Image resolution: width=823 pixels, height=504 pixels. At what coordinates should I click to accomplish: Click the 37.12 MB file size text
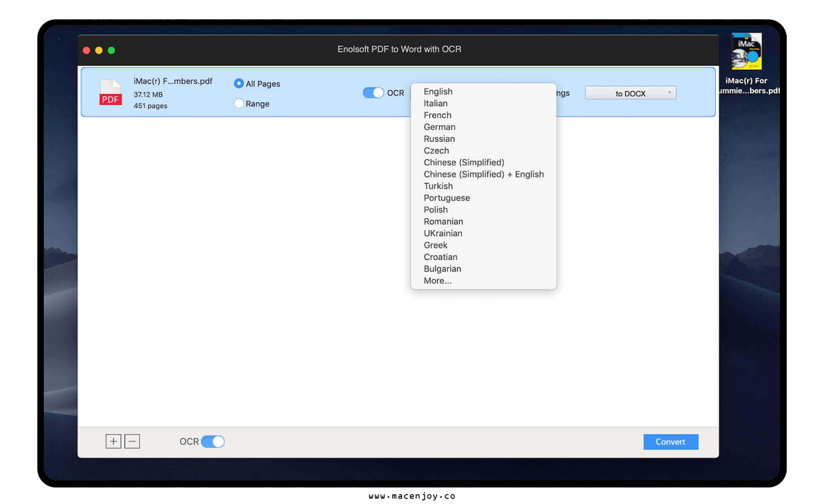pyautogui.click(x=148, y=95)
